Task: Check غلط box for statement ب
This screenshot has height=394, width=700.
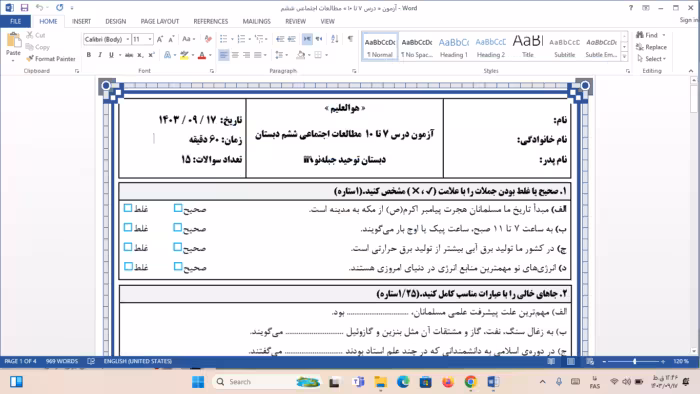Action: 128,228
